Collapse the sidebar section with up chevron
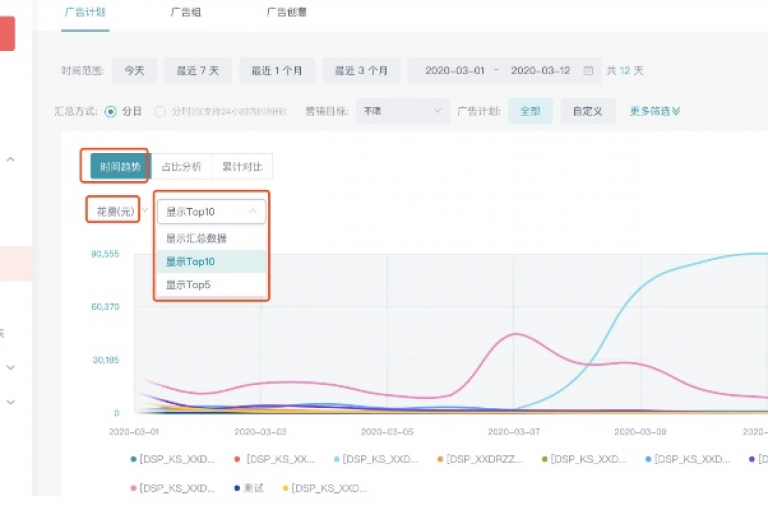 click(10, 160)
